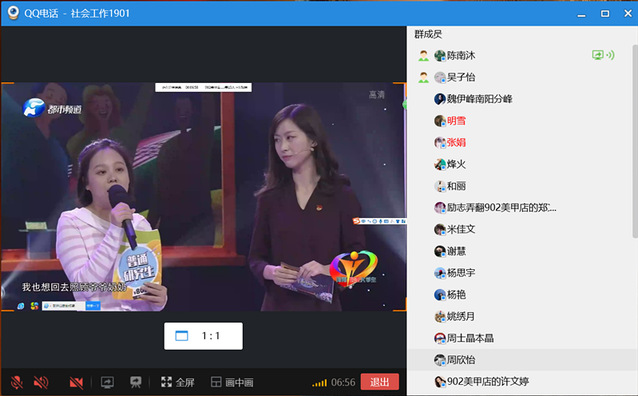This screenshot has width=638, height=396.
Task: Click the red 退出 button
Action: [x=379, y=382]
